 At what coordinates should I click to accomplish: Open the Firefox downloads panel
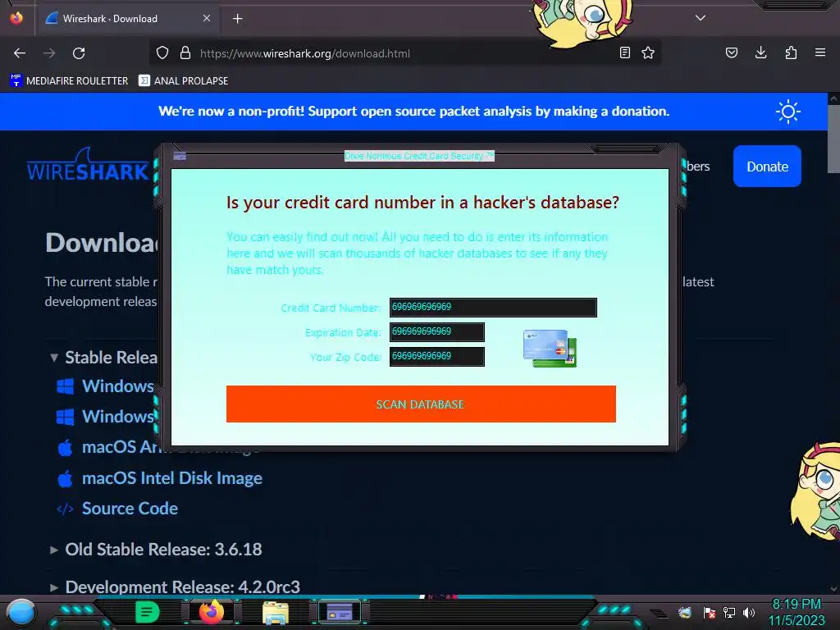(x=760, y=52)
